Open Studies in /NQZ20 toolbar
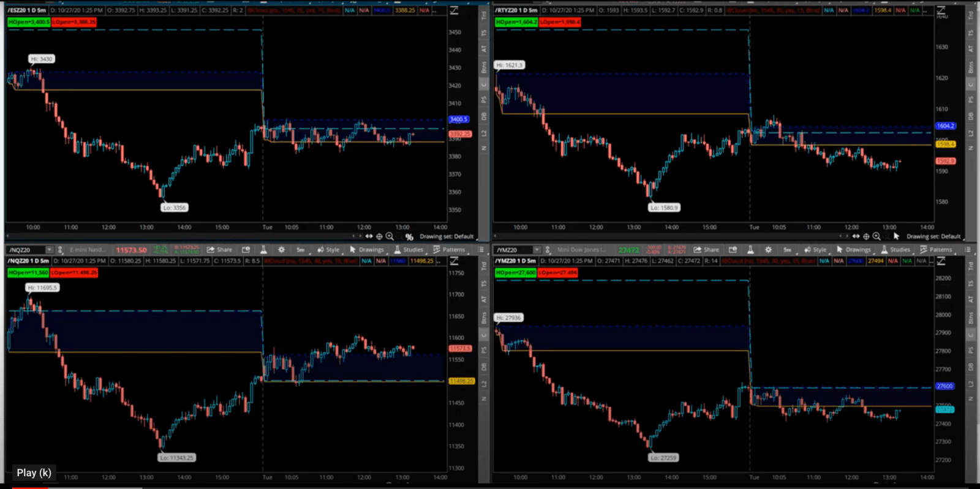This screenshot has height=489, width=980. (x=409, y=250)
